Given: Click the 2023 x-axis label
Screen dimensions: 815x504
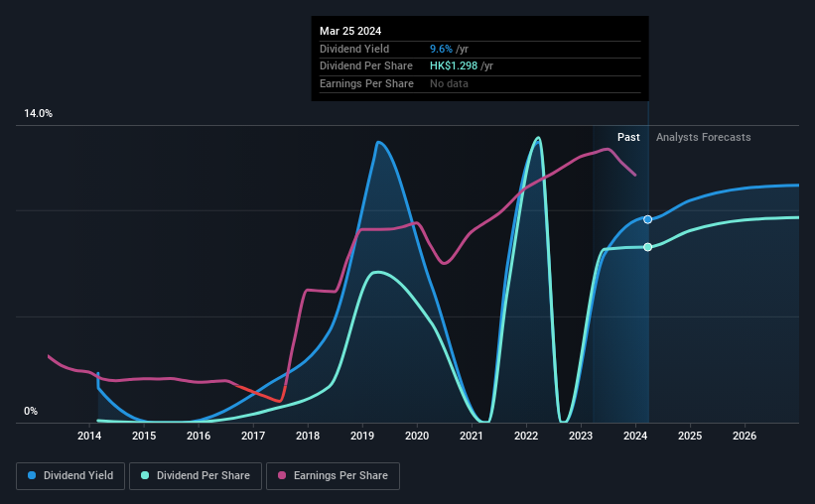Looking at the screenshot, I should [x=581, y=436].
